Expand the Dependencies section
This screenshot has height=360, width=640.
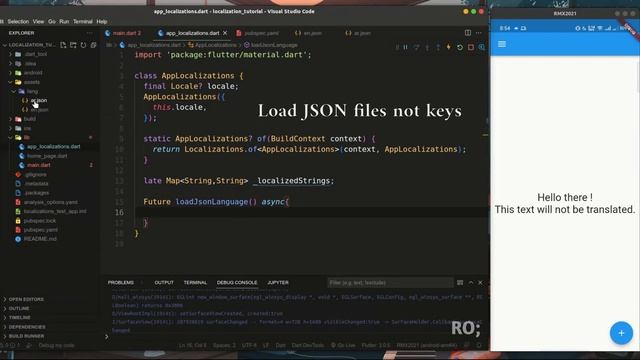pos(50,327)
